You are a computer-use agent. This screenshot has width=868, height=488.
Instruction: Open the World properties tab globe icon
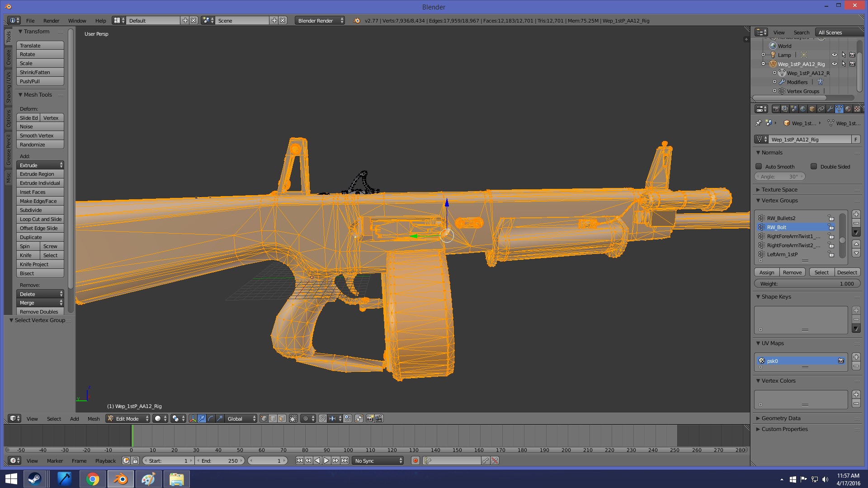803,109
